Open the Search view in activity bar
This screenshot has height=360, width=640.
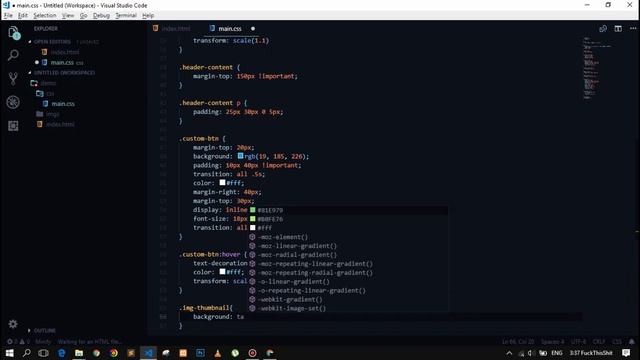point(13,55)
